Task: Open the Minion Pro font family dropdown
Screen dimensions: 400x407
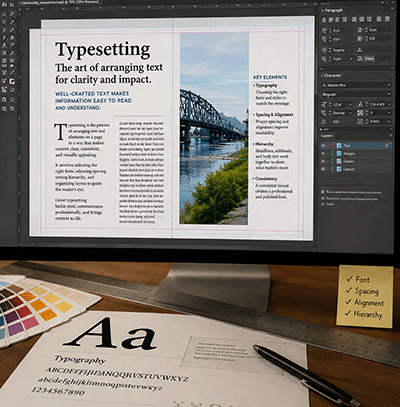Action: point(356,85)
